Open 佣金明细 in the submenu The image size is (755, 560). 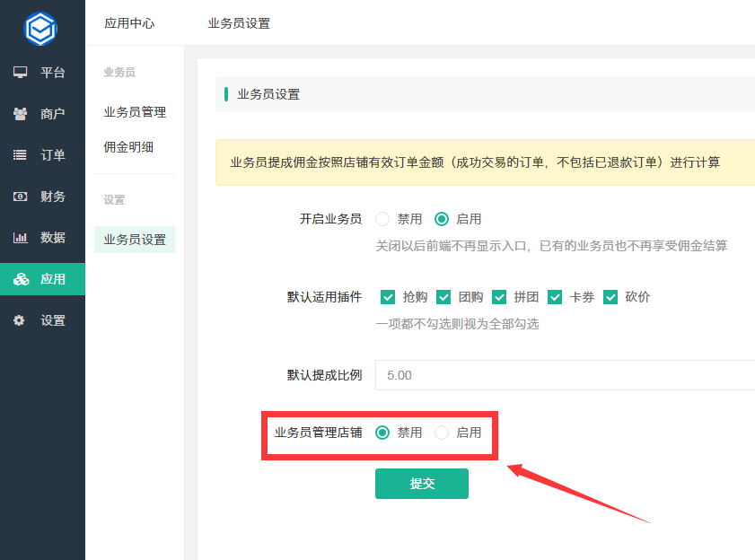click(128, 147)
